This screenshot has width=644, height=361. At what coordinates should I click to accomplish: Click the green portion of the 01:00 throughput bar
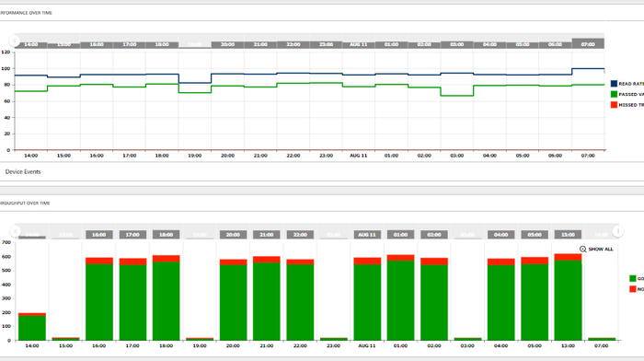(400, 300)
